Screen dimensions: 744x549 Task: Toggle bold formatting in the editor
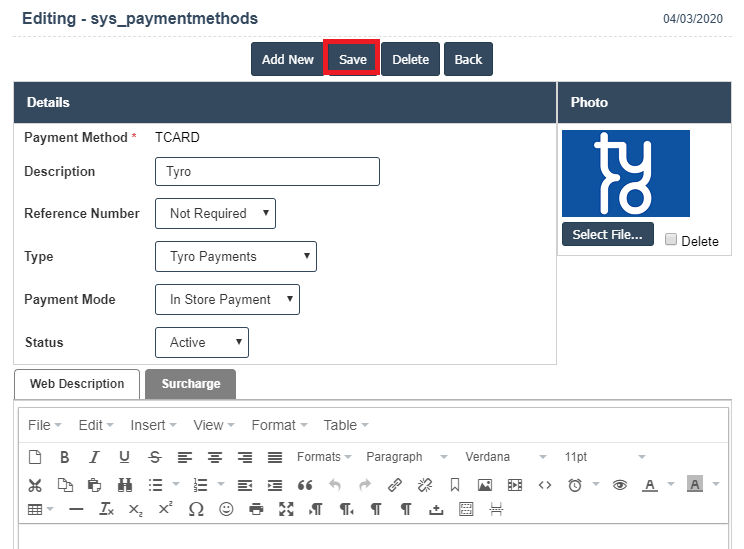64,457
